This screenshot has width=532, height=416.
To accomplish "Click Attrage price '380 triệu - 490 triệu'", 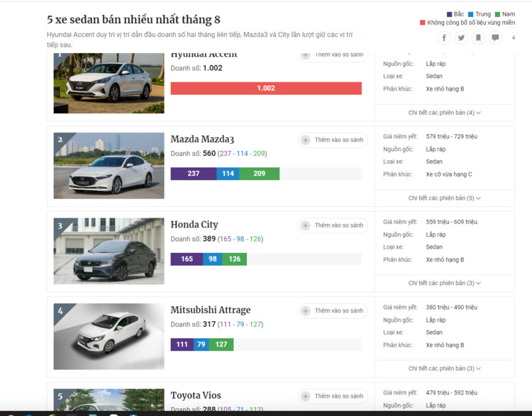I will pyautogui.click(x=452, y=308).
